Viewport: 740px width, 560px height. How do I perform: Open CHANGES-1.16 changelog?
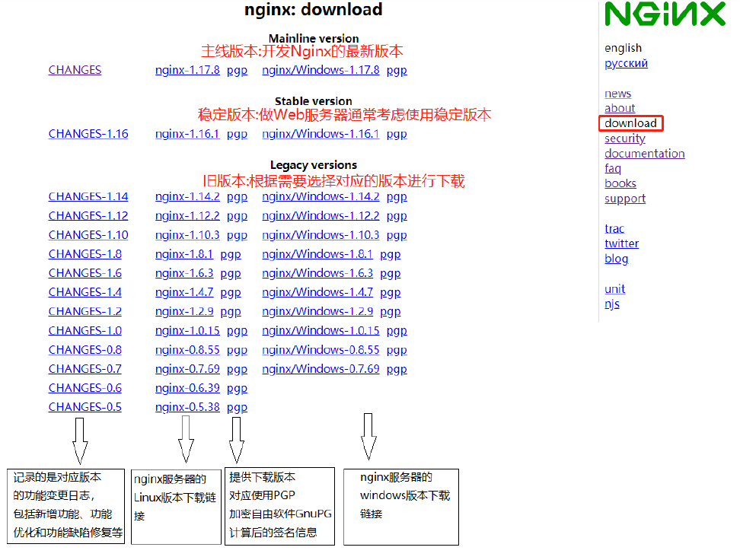[x=88, y=133]
